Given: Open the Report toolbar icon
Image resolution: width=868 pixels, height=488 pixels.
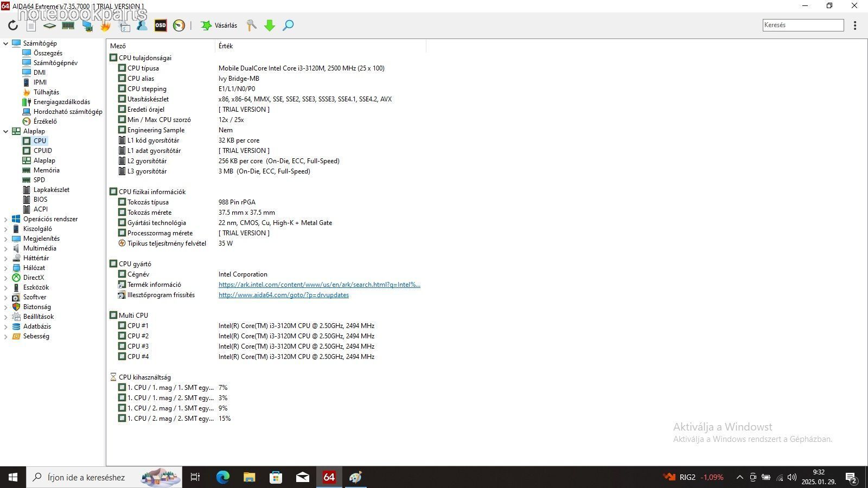Looking at the screenshot, I should point(31,25).
